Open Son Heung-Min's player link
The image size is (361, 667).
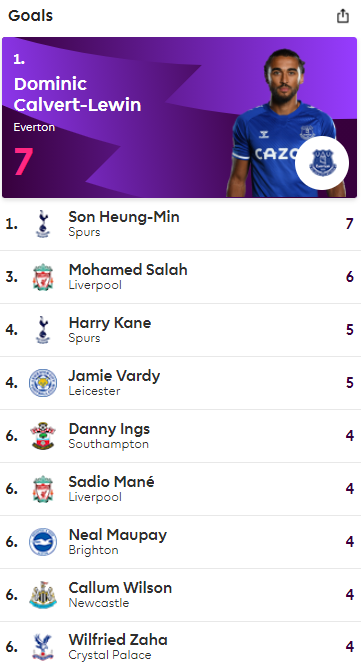point(124,217)
